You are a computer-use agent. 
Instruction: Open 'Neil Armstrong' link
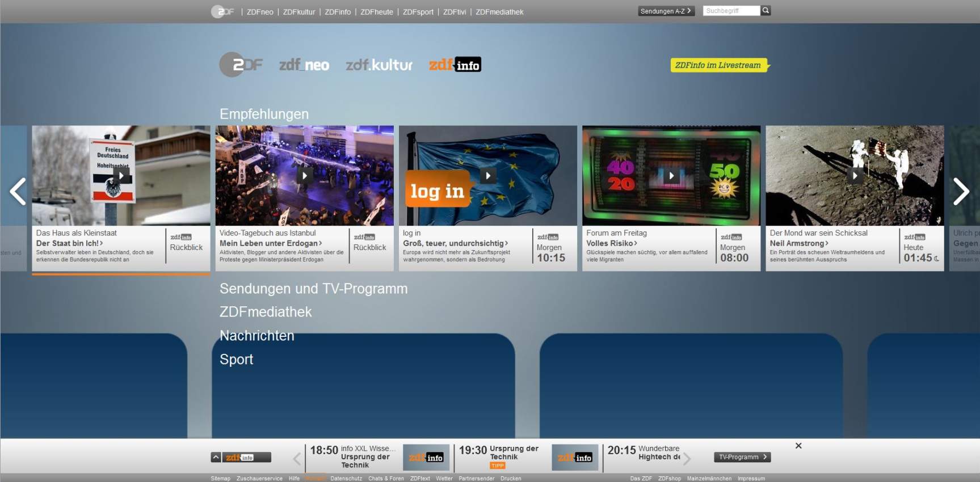click(799, 243)
